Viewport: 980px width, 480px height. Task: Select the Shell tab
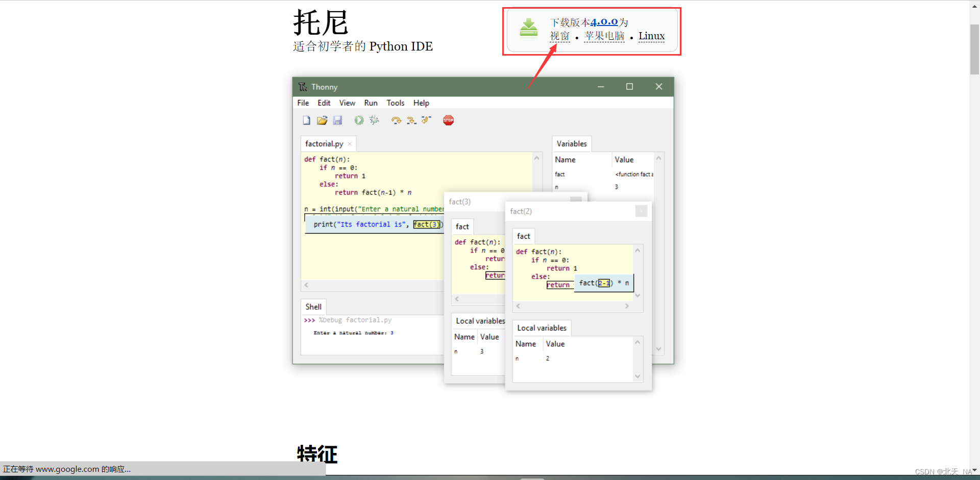[x=313, y=307]
